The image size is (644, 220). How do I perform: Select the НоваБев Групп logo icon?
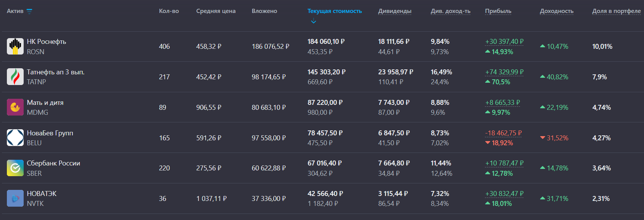coord(15,138)
